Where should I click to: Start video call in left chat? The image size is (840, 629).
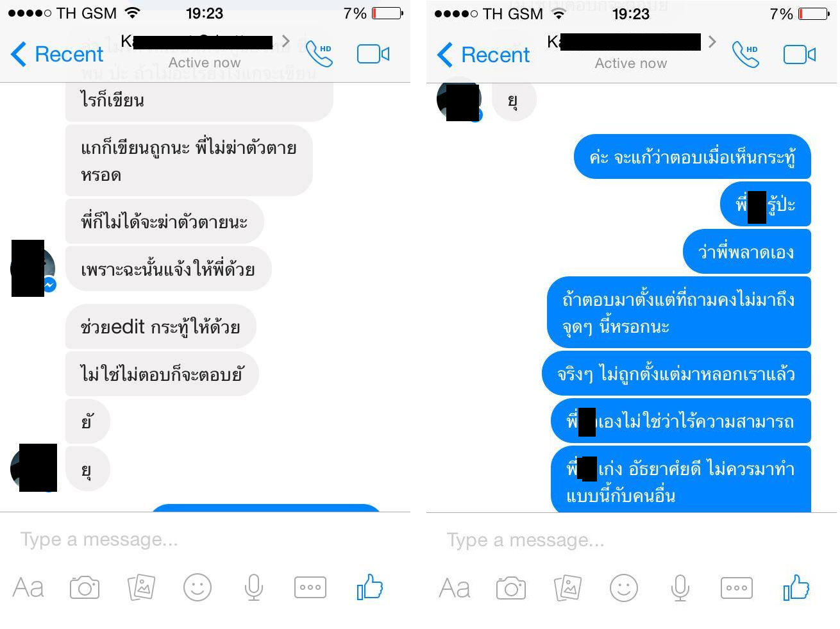[373, 54]
